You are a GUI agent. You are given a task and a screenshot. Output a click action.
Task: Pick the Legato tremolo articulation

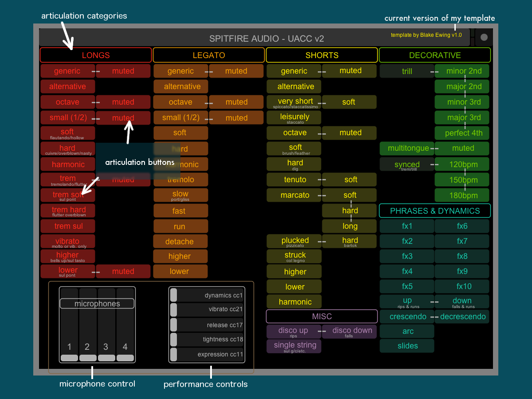click(x=180, y=180)
